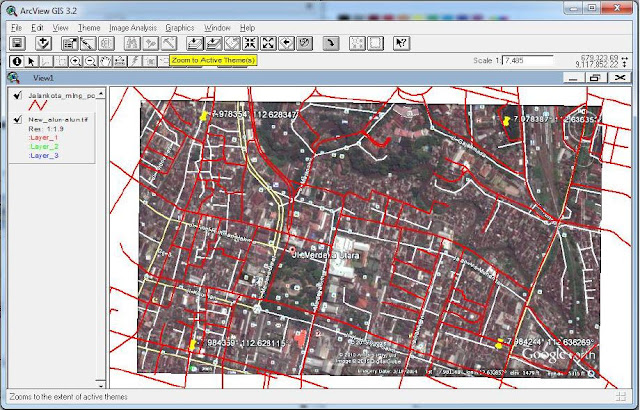Click the View1 window control icon
Viewport: 640px width, 410px height.
(13, 78)
